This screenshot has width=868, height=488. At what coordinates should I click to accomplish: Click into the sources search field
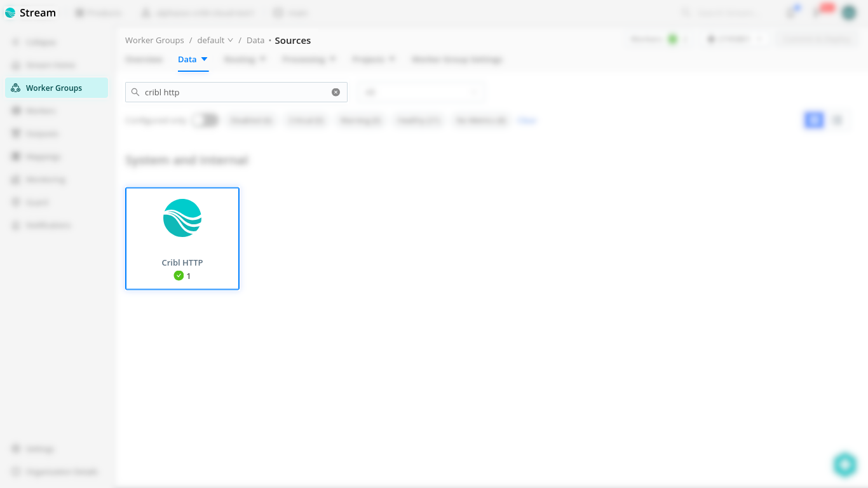click(235, 92)
